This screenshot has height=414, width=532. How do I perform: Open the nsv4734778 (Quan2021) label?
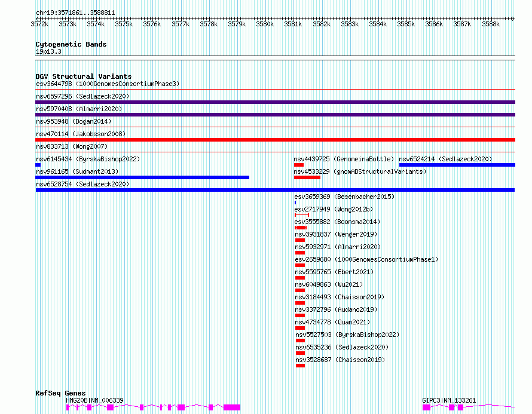(x=332, y=322)
